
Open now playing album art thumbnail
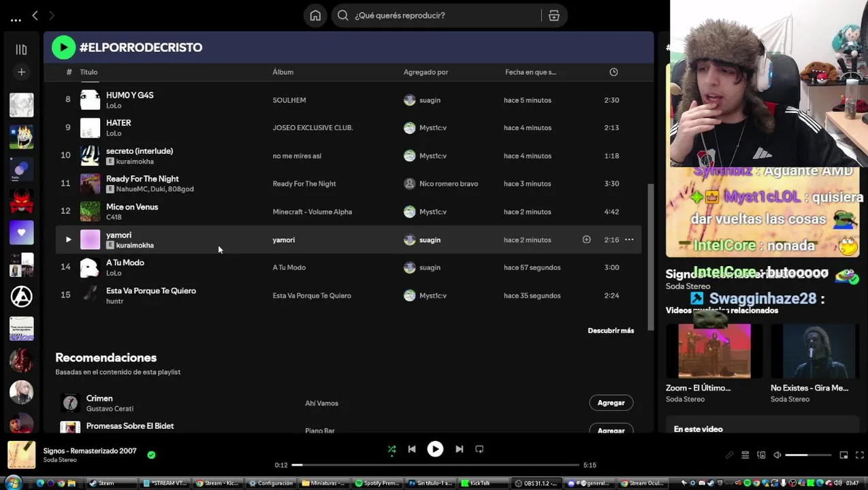click(x=21, y=455)
